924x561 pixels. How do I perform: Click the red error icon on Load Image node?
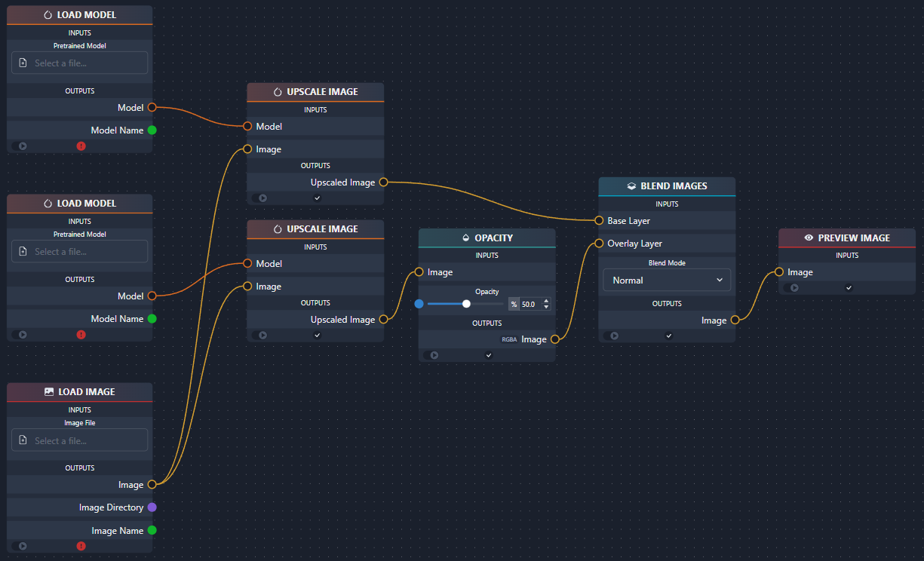click(x=81, y=546)
